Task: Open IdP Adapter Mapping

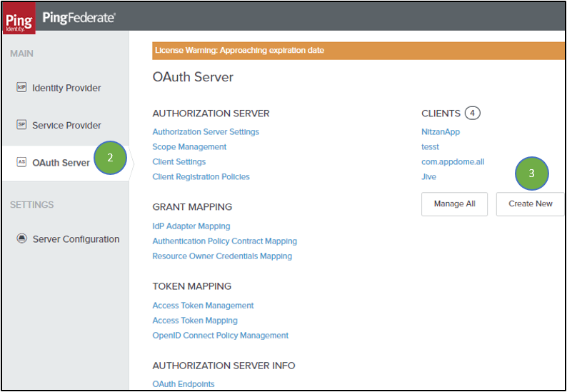Action: coord(191,226)
